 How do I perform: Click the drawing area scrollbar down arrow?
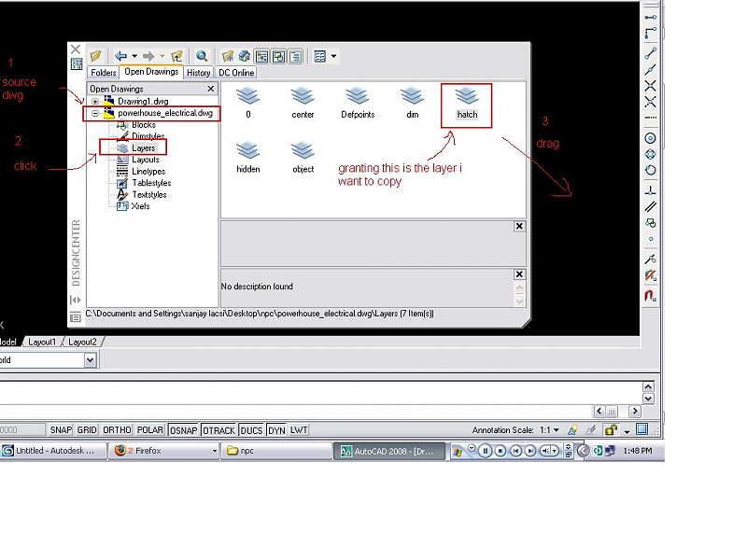click(x=648, y=399)
